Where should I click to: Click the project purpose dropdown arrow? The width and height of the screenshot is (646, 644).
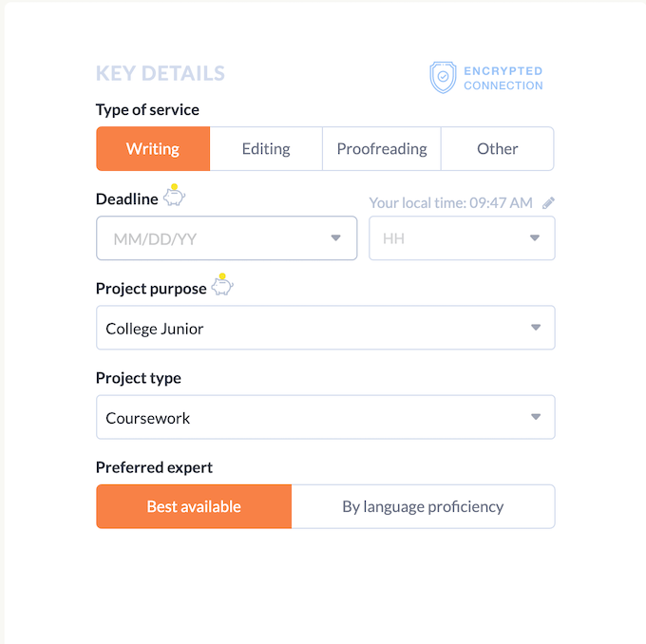click(x=536, y=329)
